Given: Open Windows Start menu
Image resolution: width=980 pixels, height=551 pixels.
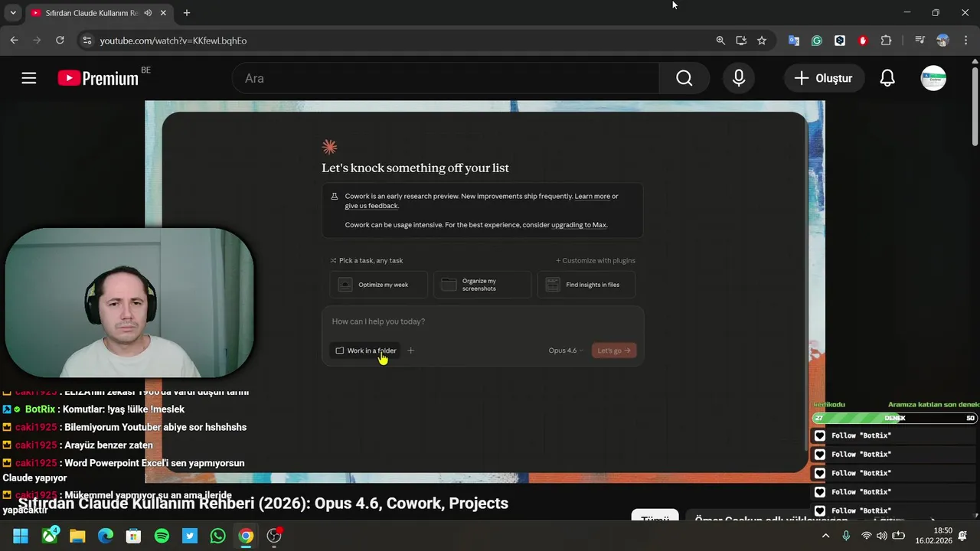Looking at the screenshot, I should point(21,536).
